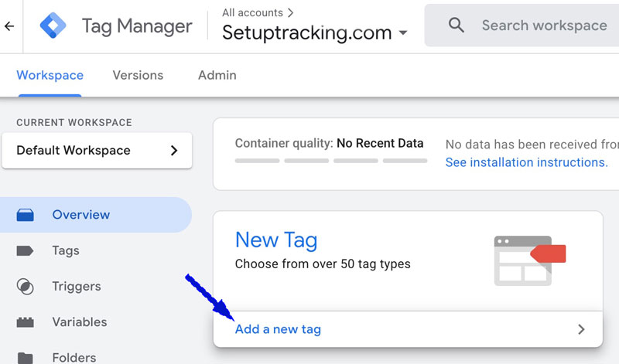This screenshot has width=619, height=364.
Task: Click the CURRENT WORKSPACE label
Action: (74, 123)
